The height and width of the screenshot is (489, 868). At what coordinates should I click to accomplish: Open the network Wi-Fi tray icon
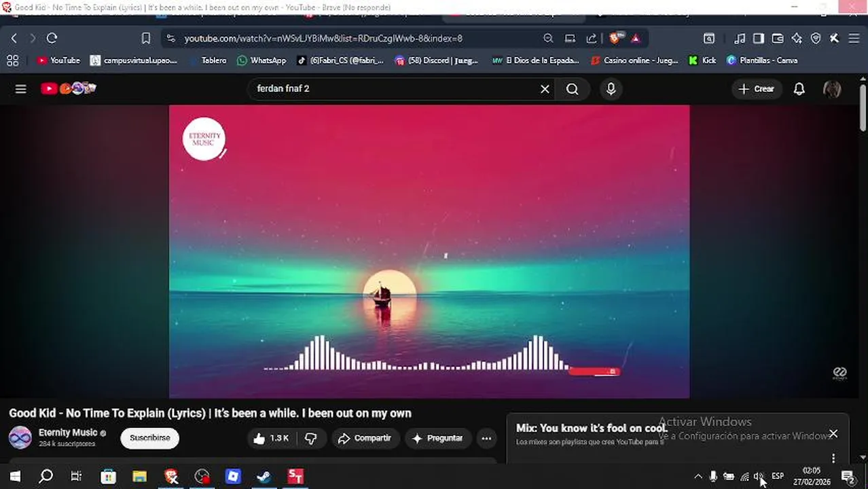point(744,477)
